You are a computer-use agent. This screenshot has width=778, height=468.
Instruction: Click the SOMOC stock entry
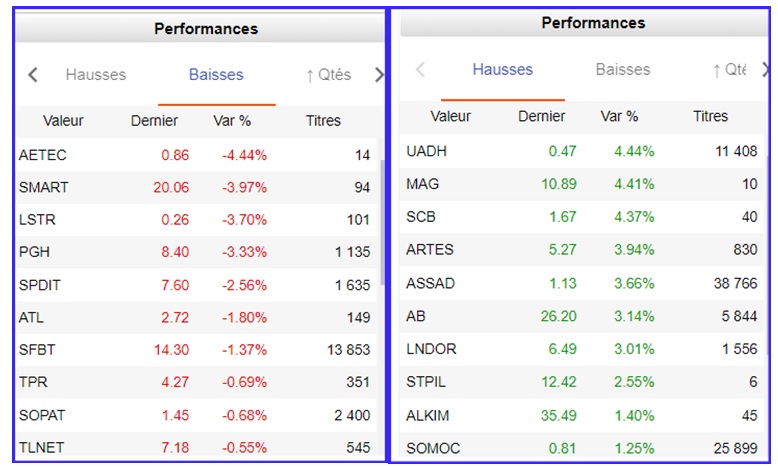432,448
